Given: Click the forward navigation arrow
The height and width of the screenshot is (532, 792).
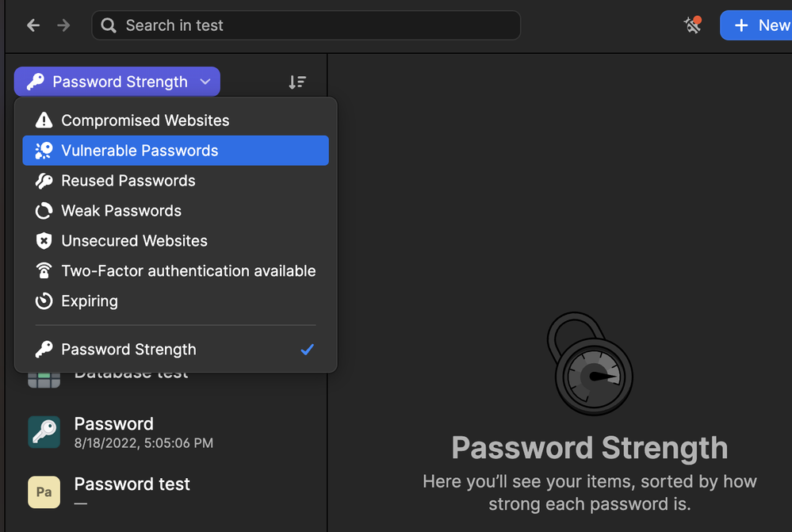Looking at the screenshot, I should pos(64,25).
